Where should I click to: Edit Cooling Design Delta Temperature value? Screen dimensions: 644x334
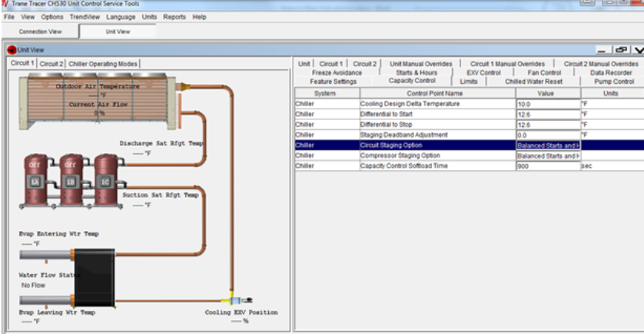(x=548, y=104)
